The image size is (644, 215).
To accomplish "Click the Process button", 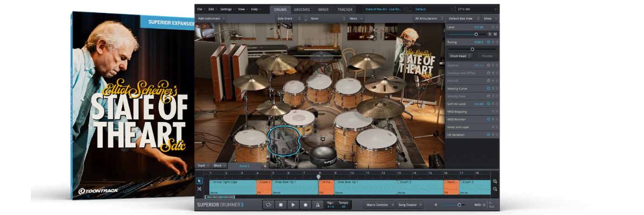I will pos(487,55).
